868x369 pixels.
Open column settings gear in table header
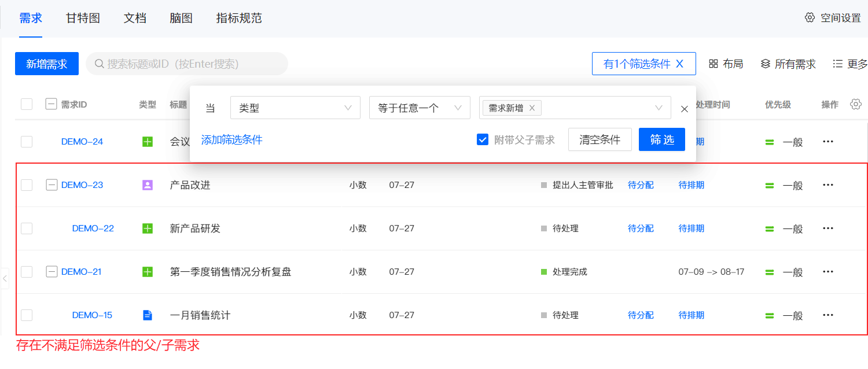[856, 104]
